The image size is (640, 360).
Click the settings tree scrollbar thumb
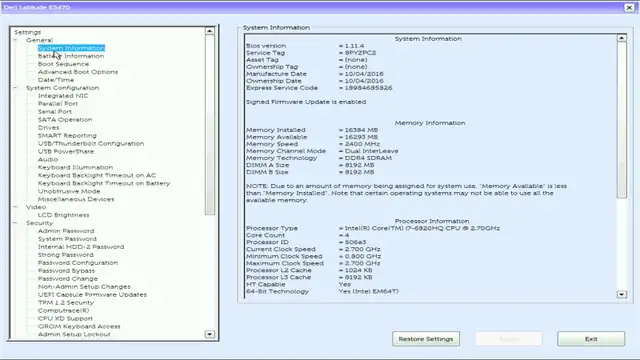(209, 124)
